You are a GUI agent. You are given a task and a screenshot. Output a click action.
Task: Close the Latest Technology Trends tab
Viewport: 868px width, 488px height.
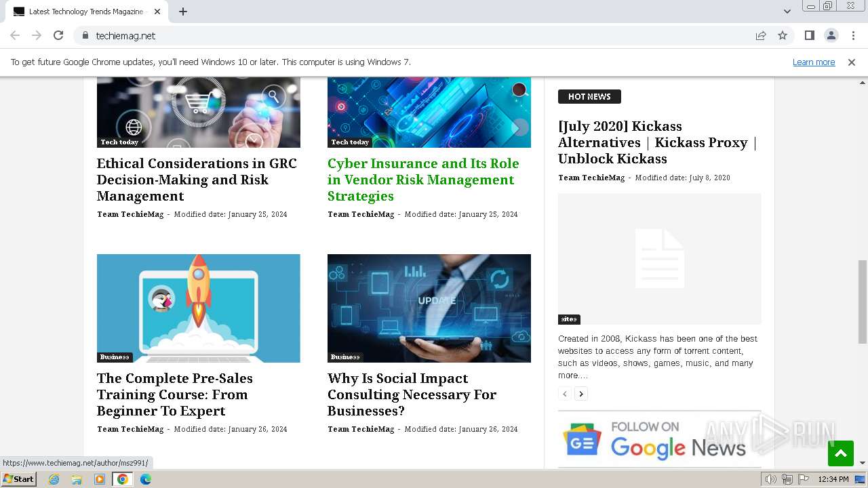[157, 12]
